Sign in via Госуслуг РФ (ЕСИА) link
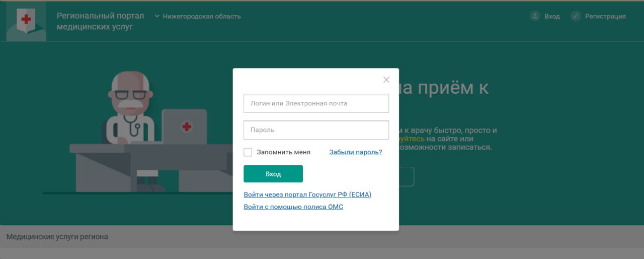Viewport: 644px width, 259px height. (307, 195)
